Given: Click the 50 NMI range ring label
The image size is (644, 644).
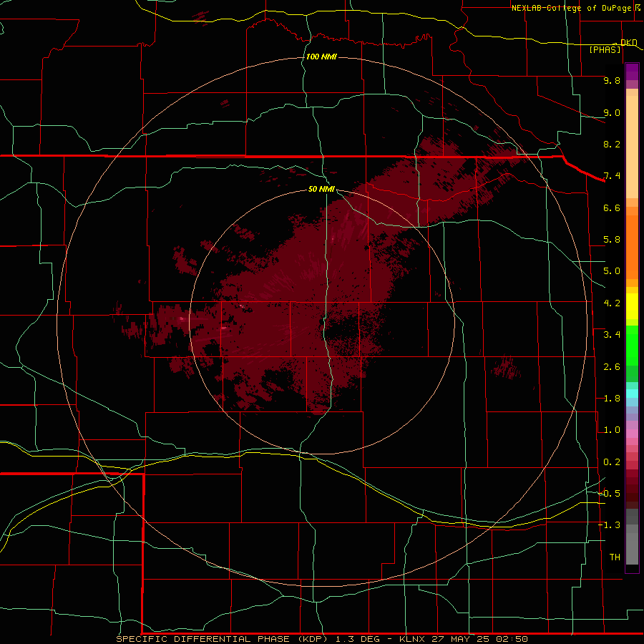Looking at the screenshot, I should click(x=321, y=189).
